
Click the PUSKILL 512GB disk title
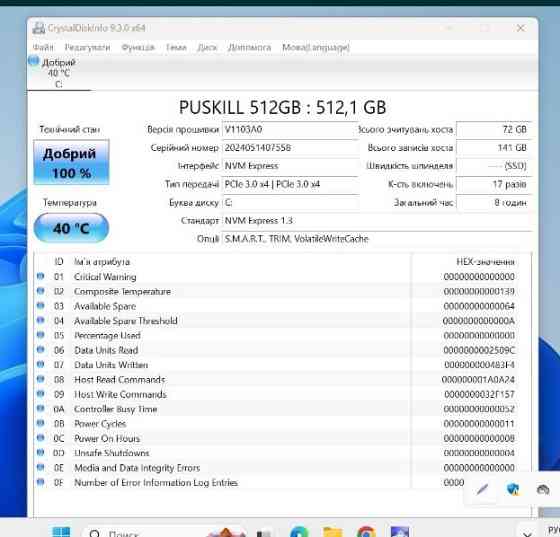282,107
